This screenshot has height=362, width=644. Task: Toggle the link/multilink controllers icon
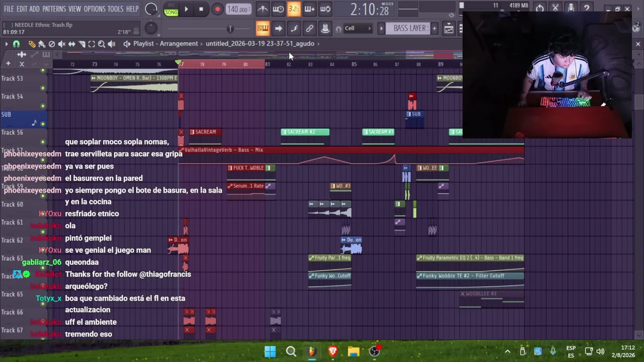pyautogui.click(x=309, y=28)
